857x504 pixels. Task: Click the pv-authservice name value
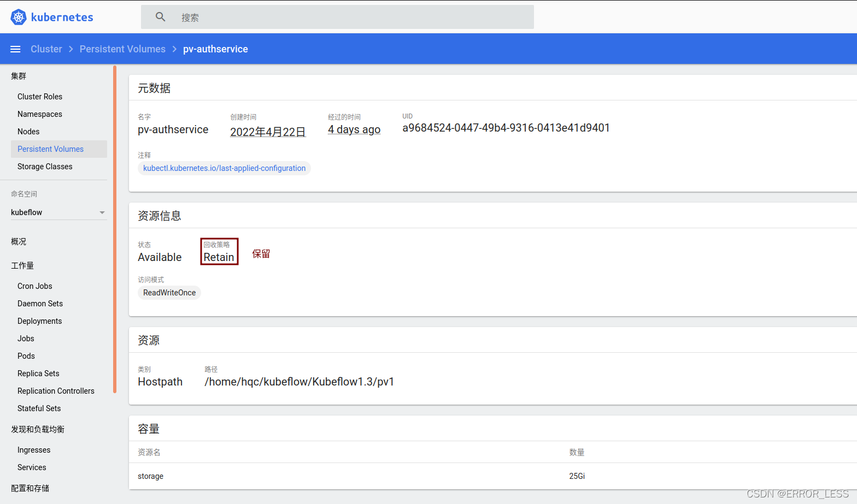(173, 129)
